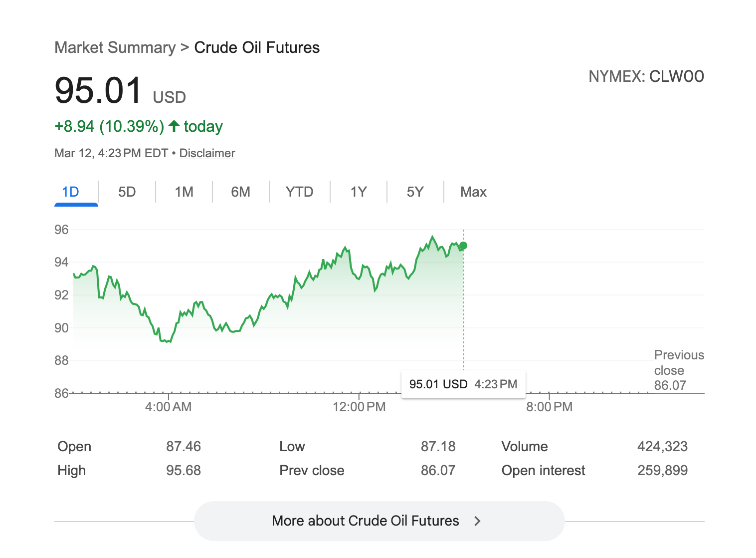
Task: Open the Max range tab
Action: click(473, 192)
